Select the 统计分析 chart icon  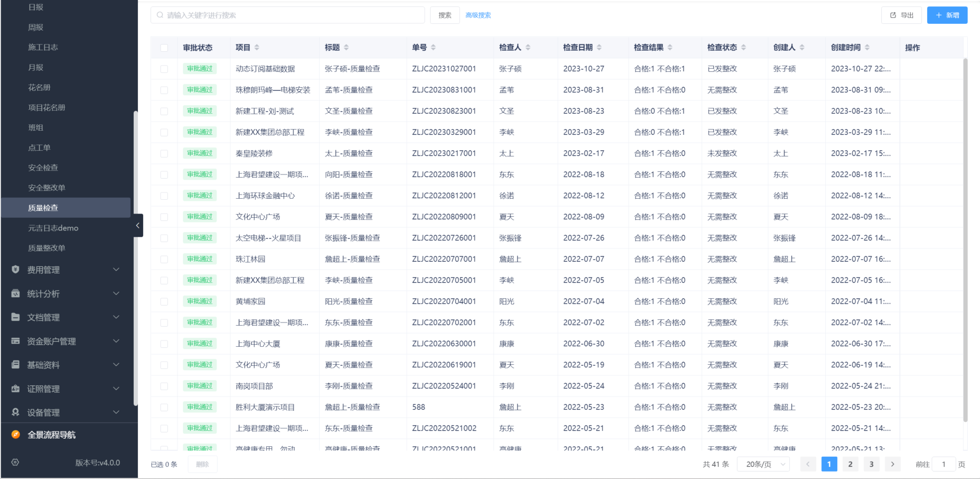(x=15, y=293)
